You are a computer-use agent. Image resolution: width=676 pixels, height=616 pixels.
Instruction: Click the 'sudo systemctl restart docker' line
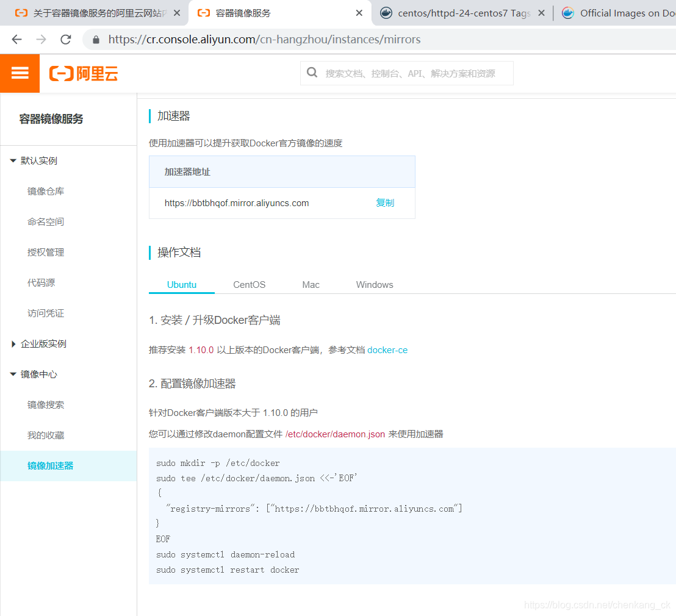pyautogui.click(x=228, y=570)
